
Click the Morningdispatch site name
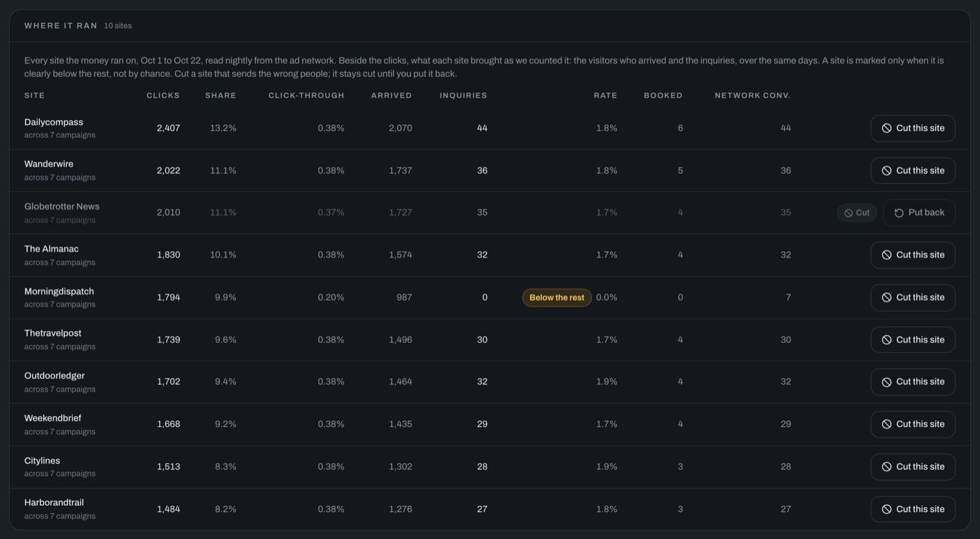(x=59, y=291)
